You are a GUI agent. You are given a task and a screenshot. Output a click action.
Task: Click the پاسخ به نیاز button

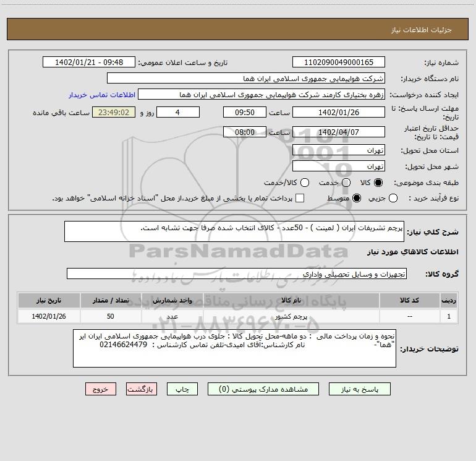[359, 389]
